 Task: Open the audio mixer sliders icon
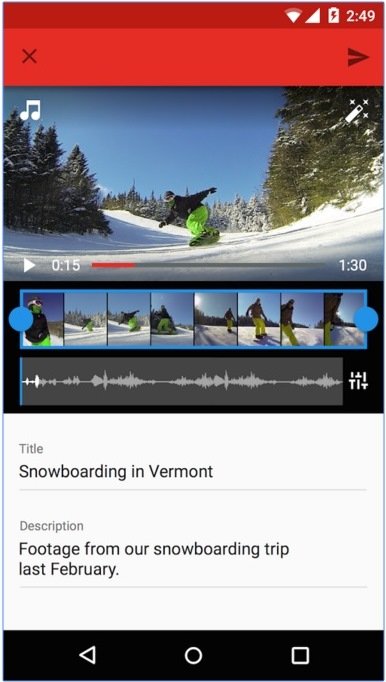(x=358, y=381)
